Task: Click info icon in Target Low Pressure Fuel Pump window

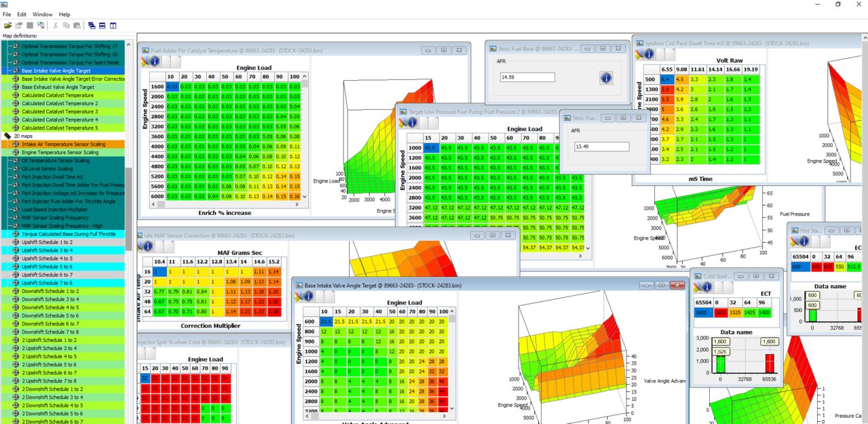Action: point(412,123)
